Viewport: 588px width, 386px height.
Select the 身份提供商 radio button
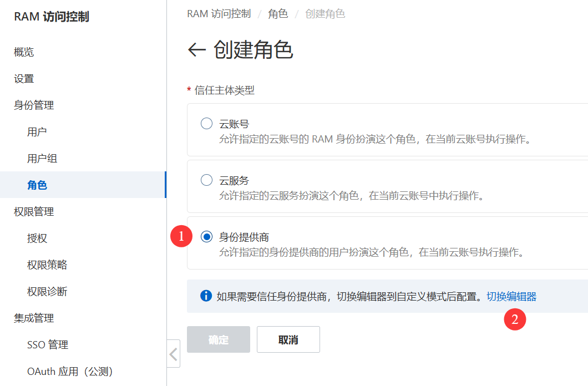[x=206, y=237]
